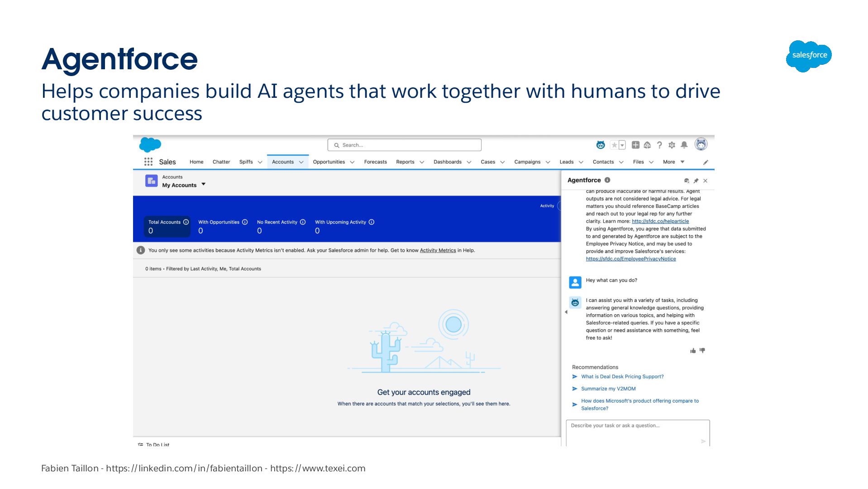
Task: Select the Total Accounts metric tile
Action: pyautogui.click(x=167, y=226)
